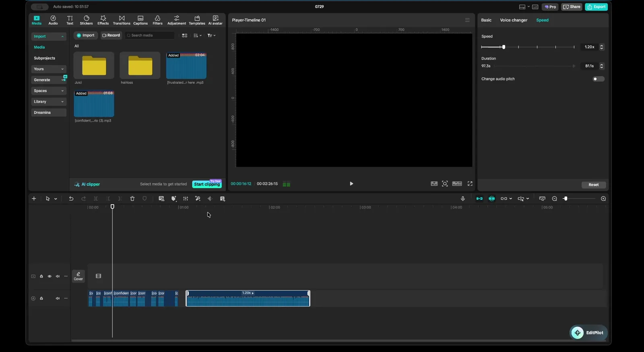This screenshot has width=644, height=352.
Task: Open the Transitions panel
Action: (x=122, y=20)
